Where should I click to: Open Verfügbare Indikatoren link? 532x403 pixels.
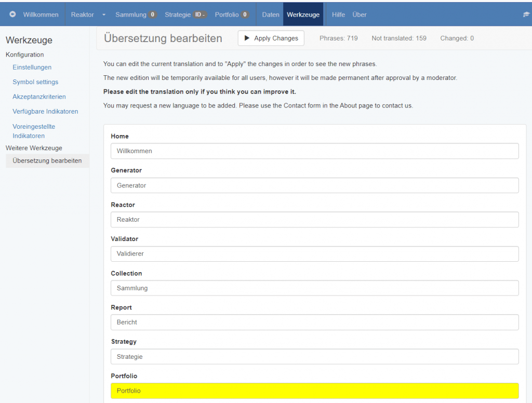(45, 111)
